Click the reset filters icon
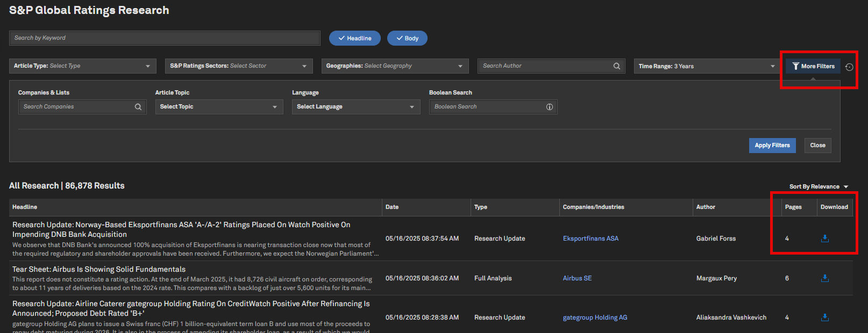Viewport: 868px width, 333px height. [x=849, y=67]
